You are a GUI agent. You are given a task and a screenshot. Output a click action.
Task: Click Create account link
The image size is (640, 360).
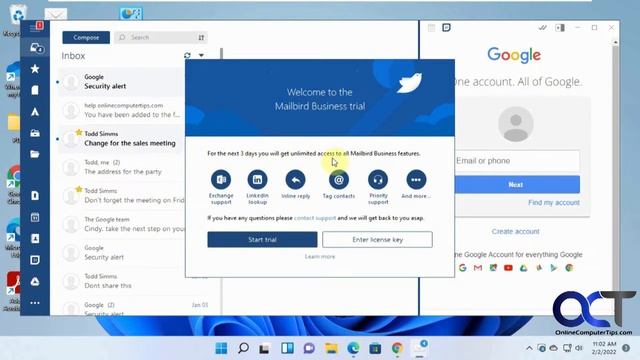[516, 231]
